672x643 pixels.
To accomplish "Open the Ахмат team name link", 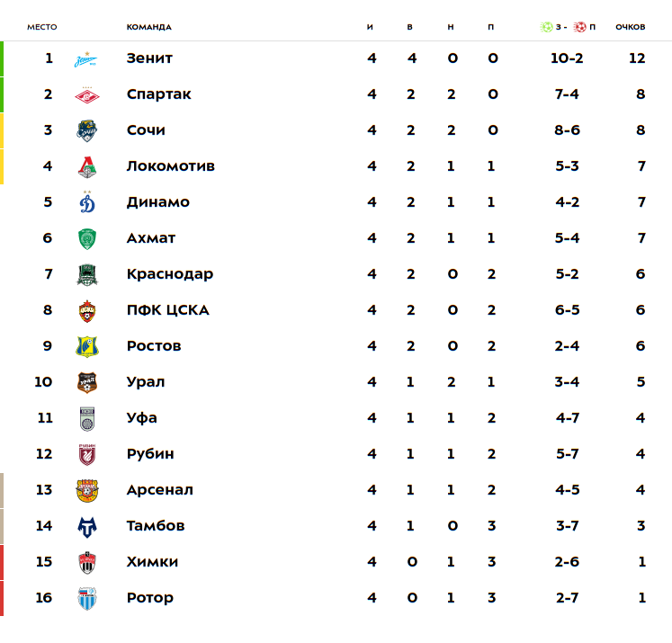I will pos(151,238).
